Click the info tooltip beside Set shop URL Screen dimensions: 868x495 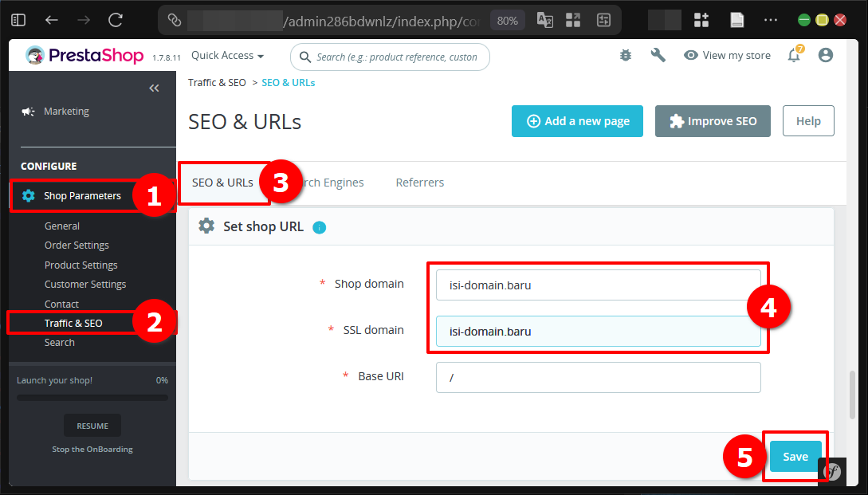(x=320, y=227)
